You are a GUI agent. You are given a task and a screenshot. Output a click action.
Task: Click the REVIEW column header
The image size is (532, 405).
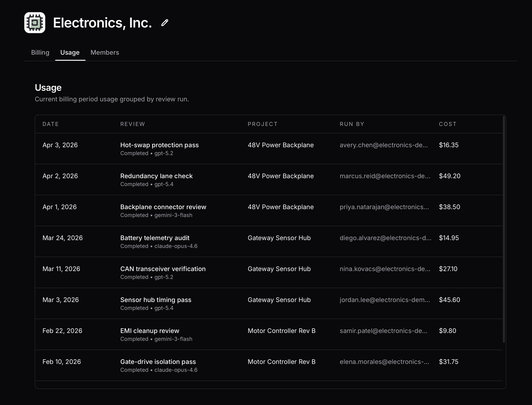pyautogui.click(x=132, y=124)
